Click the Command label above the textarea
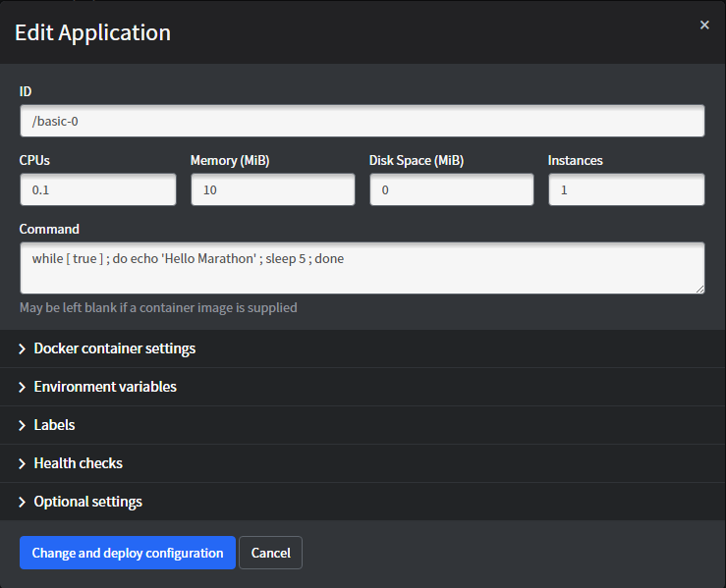This screenshot has width=726, height=588. pyautogui.click(x=49, y=229)
